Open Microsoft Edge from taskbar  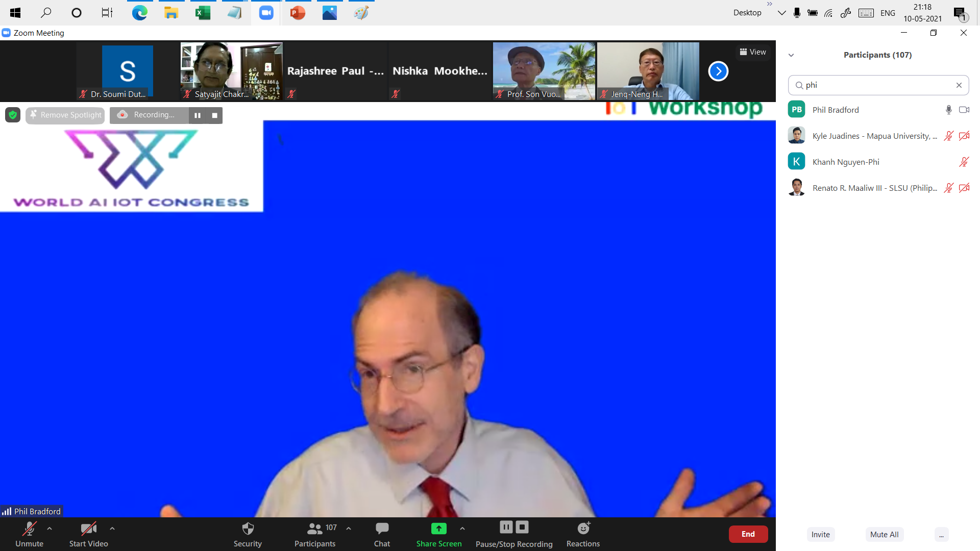click(x=140, y=13)
